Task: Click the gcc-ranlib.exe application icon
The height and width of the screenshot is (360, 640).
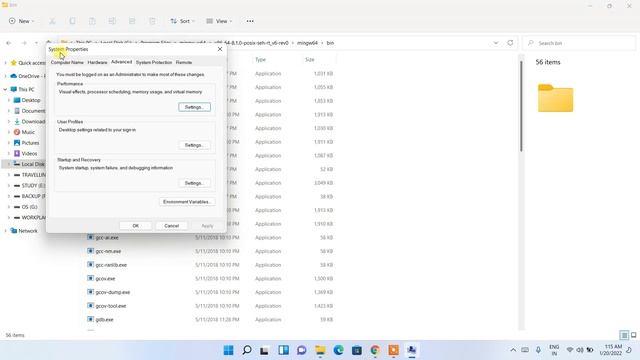Action: tap(91, 264)
